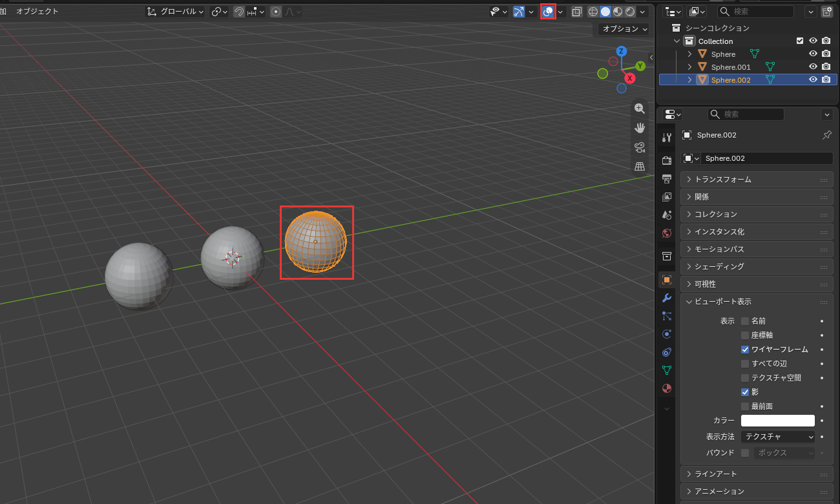The height and width of the screenshot is (504, 840).
Task: Switch to material preview shading
Action: [x=617, y=12]
